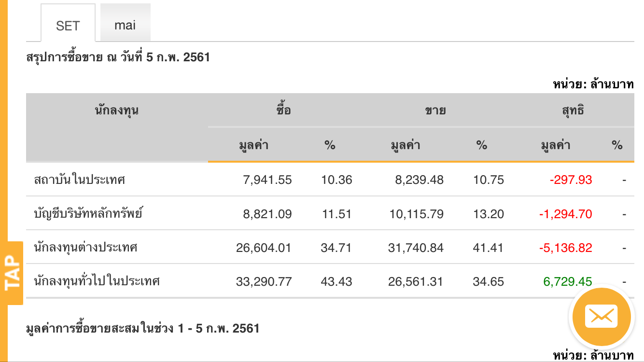Image resolution: width=644 pixels, height=362 pixels.
Task: Click the net value -1,294.70
Action: (x=565, y=214)
